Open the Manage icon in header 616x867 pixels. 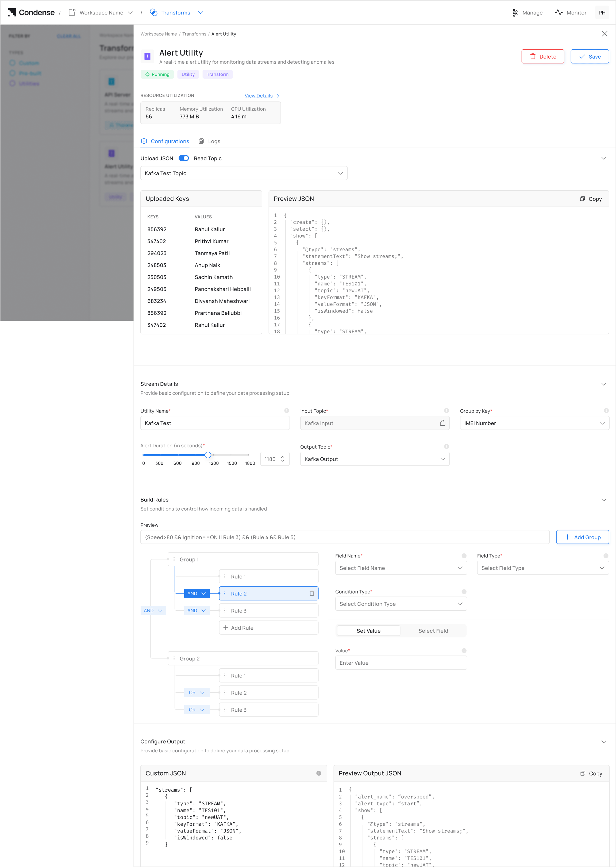pyautogui.click(x=515, y=13)
